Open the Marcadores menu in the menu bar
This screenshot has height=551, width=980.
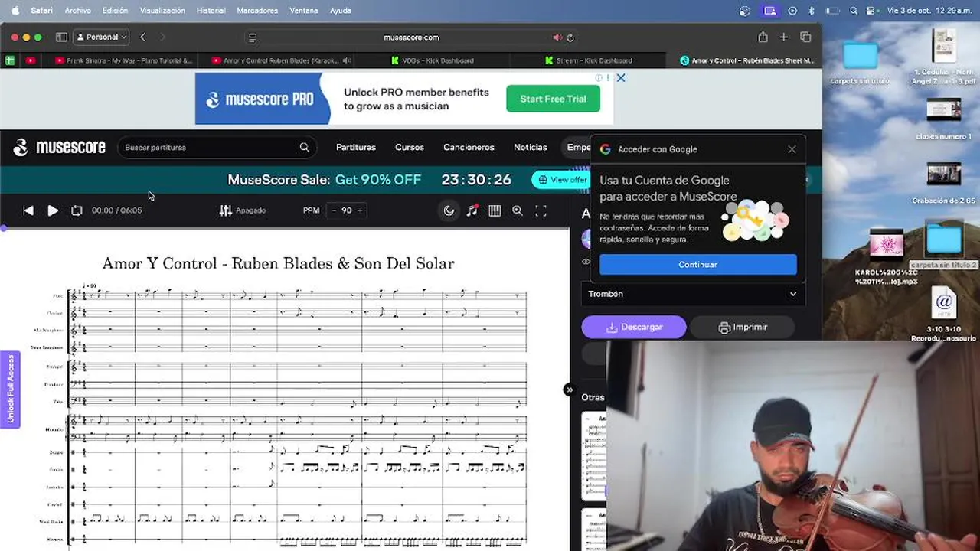tap(257, 11)
